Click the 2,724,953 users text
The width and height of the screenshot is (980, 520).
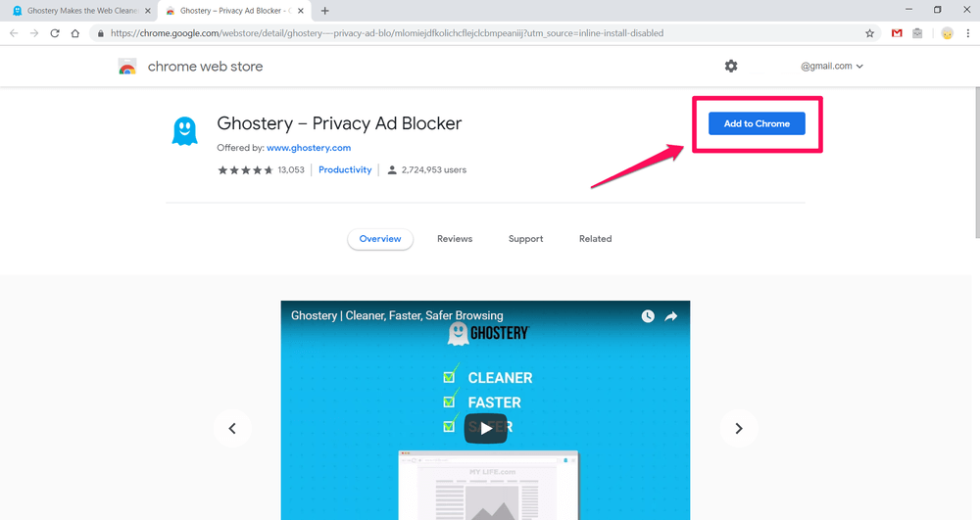(x=434, y=169)
